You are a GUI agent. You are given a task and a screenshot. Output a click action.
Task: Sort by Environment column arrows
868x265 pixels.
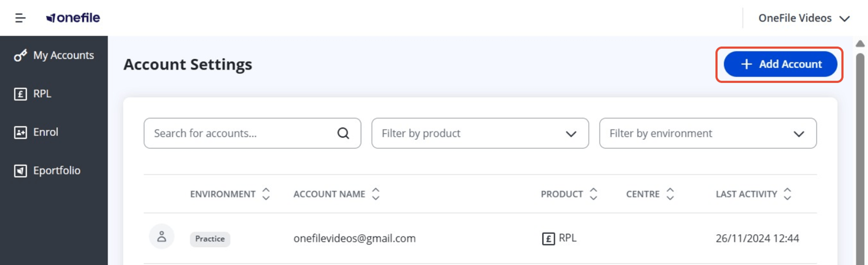[x=266, y=194]
